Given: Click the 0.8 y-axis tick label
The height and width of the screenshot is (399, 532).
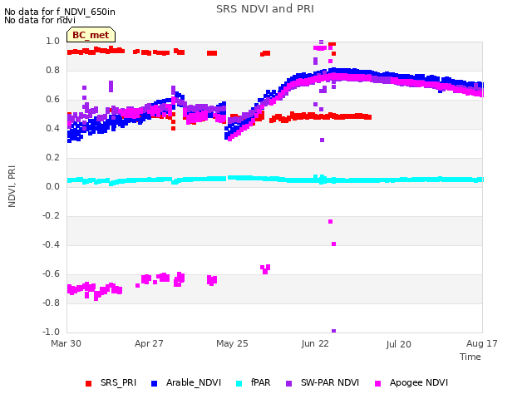Looking at the screenshot, I should (x=53, y=70).
